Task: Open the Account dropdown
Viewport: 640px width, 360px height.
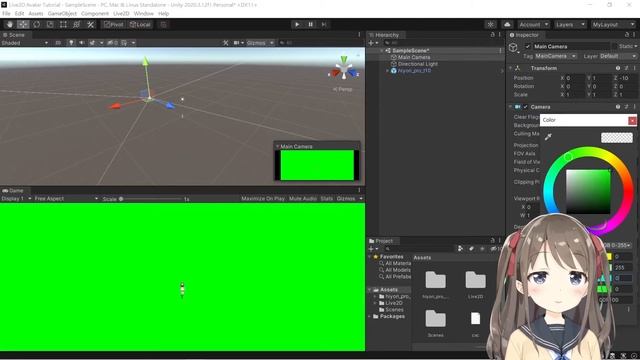Action: pos(534,24)
